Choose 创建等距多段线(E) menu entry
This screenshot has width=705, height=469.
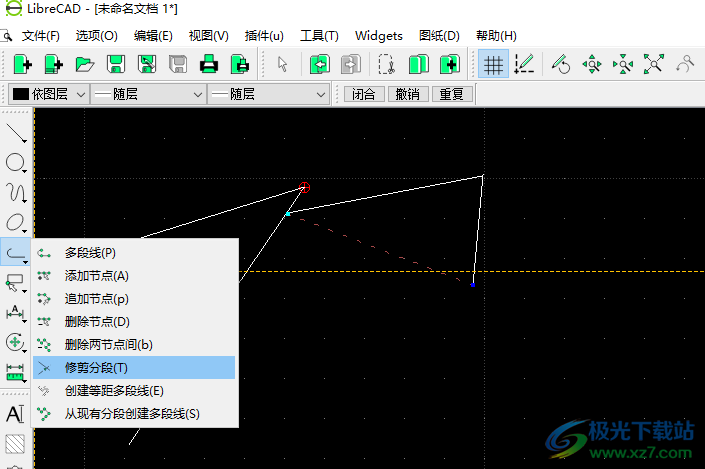pyautogui.click(x=134, y=390)
